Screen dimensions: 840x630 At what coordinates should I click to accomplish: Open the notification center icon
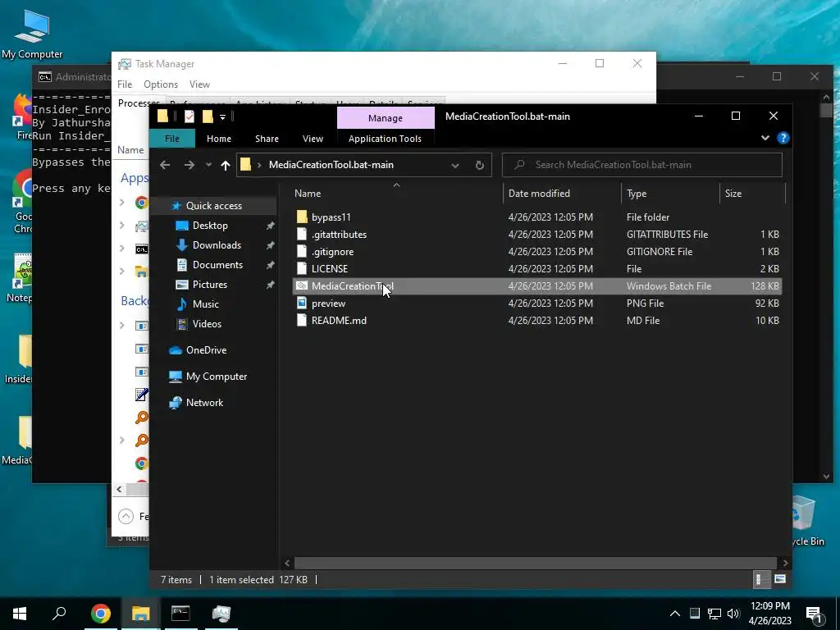click(814, 614)
